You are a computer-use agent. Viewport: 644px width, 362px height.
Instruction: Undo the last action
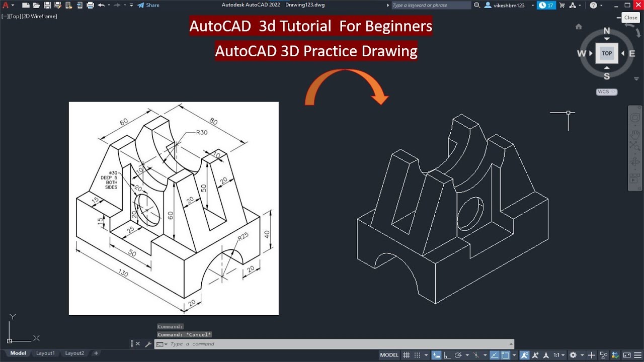click(101, 5)
